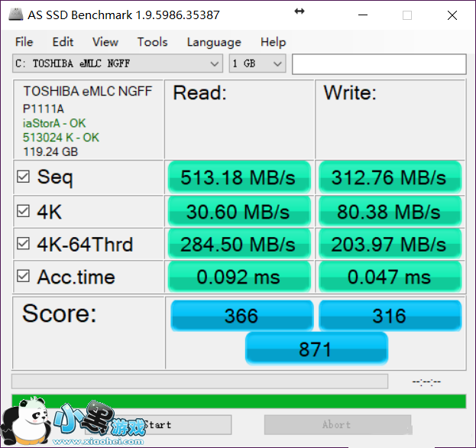This screenshot has width=476, height=448.
Task: Open the Help menu
Action: point(274,42)
